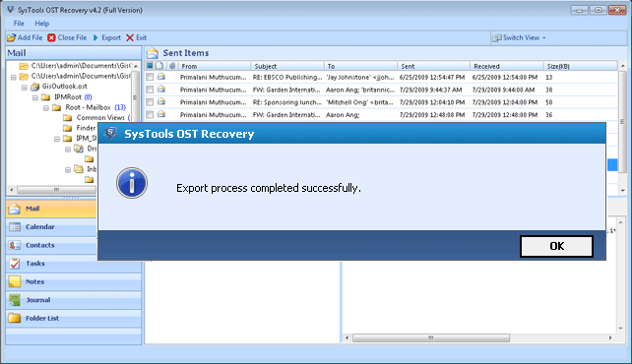This screenshot has width=632, height=364.
Task: Open the File menu
Action: (x=19, y=24)
